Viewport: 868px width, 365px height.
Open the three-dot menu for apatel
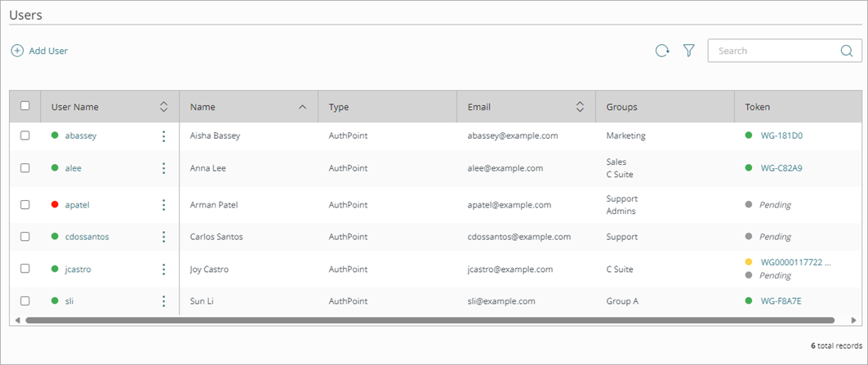tap(163, 205)
